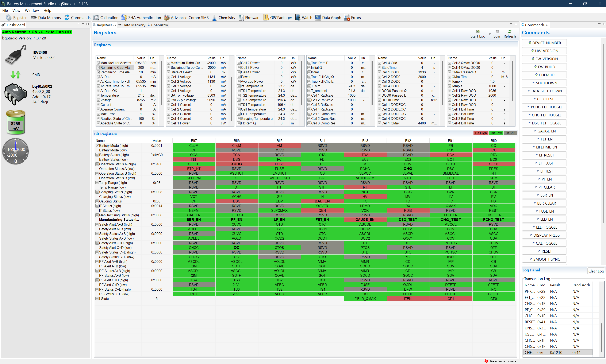Open the DashBoard view menu triangle
The image size is (606, 364).
point(78,24)
